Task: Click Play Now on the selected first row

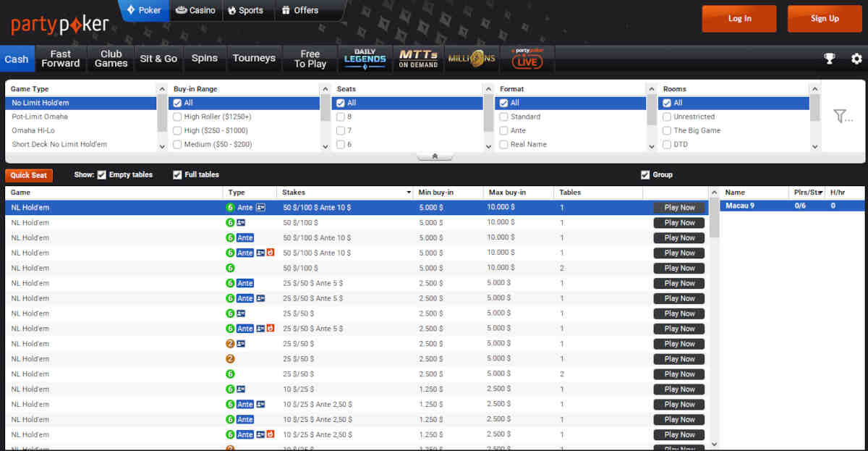Action: [x=679, y=208]
